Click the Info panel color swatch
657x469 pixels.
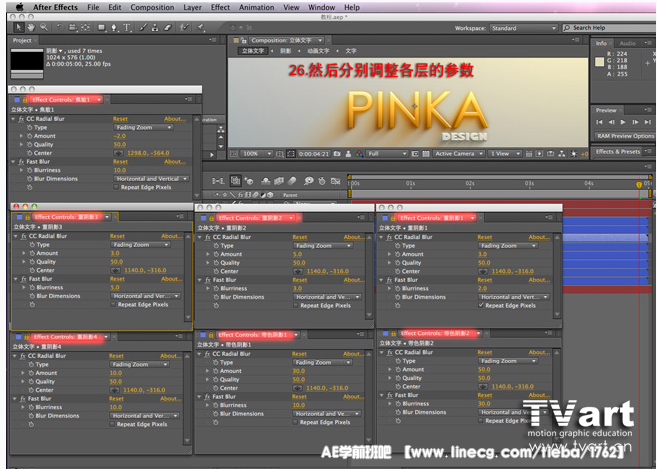tap(600, 62)
